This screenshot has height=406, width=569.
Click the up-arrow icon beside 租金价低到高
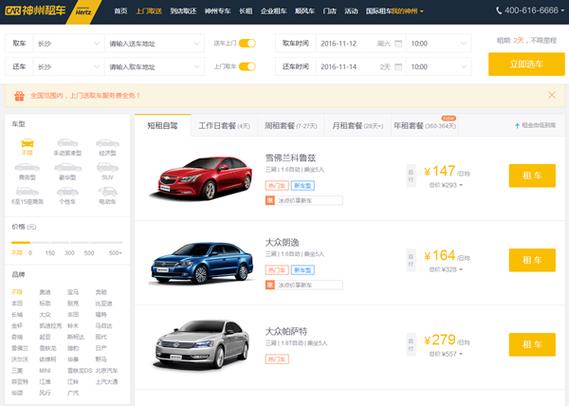click(517, 126)
